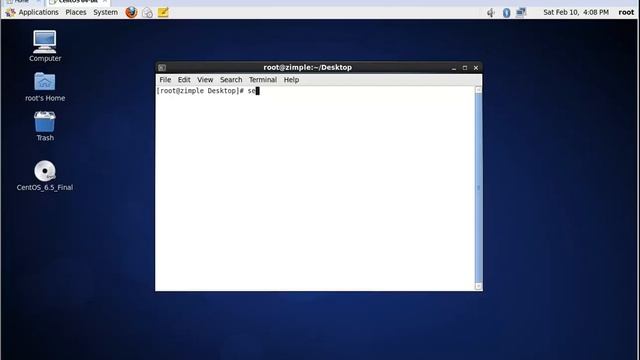Open the Terminal menu in the menubar
The image size is (640, 360).
[x=263, y=80]
